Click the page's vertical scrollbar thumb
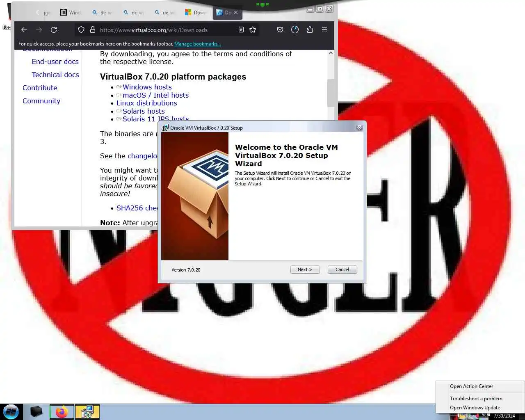Viewport: 525px width, 420px height. [x=331, y=93]
